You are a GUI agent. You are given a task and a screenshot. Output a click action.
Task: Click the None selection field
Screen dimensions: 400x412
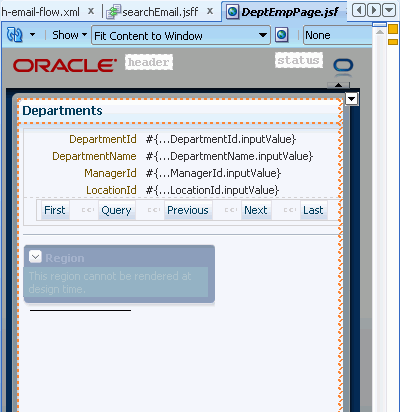coord(337,35)
